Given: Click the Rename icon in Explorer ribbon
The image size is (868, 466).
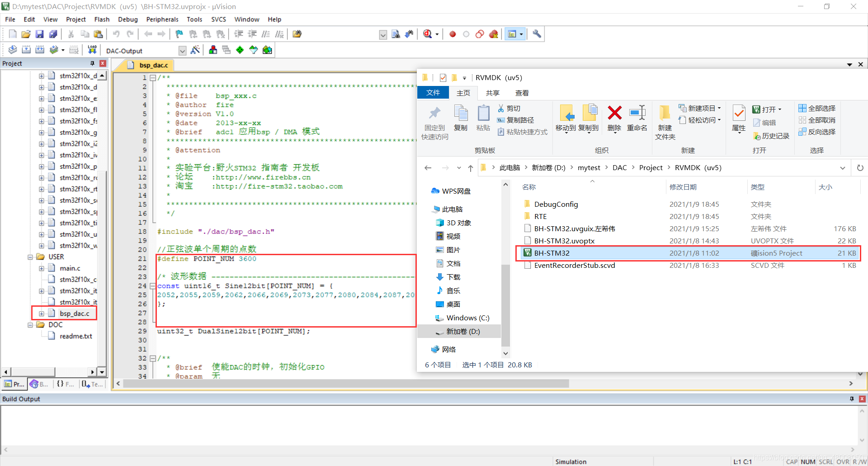Looking at the screenshot, I should pos(637,113).
